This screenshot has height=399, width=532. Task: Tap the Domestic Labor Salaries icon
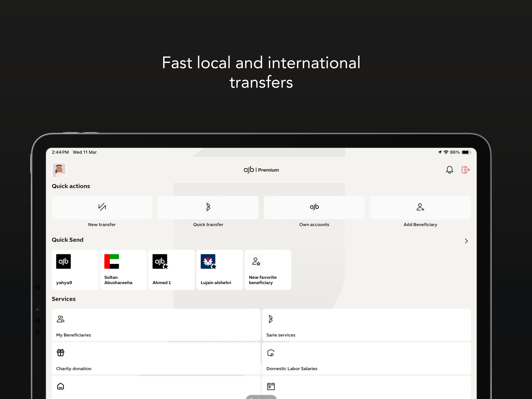[270, 353]
